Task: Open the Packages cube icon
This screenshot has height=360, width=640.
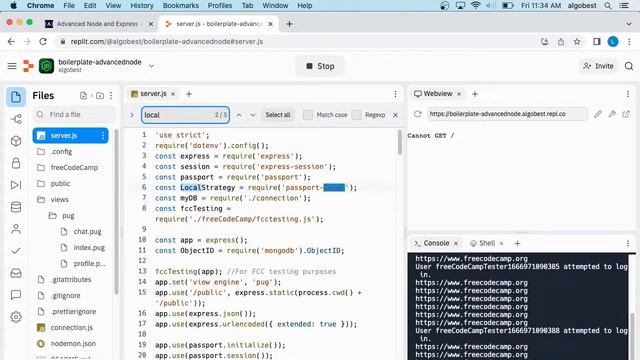Action: point(16,141)
